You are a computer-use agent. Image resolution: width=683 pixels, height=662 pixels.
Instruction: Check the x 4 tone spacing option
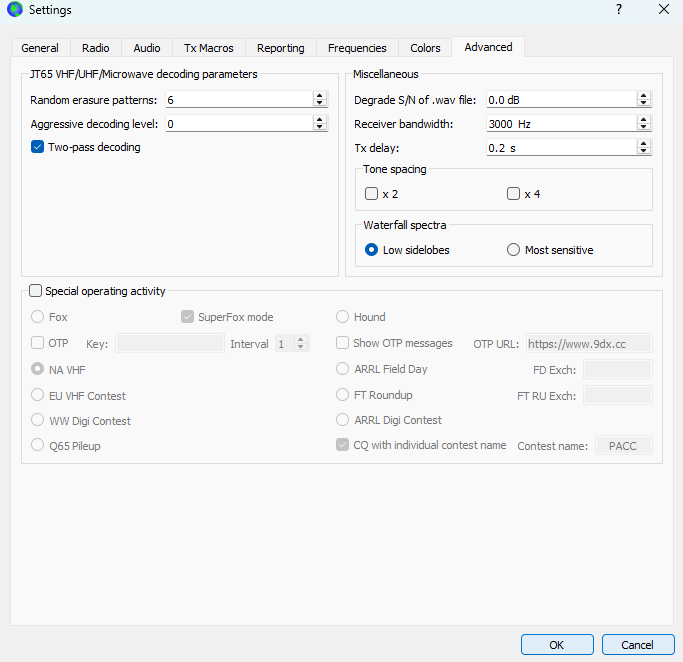pos(513,194)
